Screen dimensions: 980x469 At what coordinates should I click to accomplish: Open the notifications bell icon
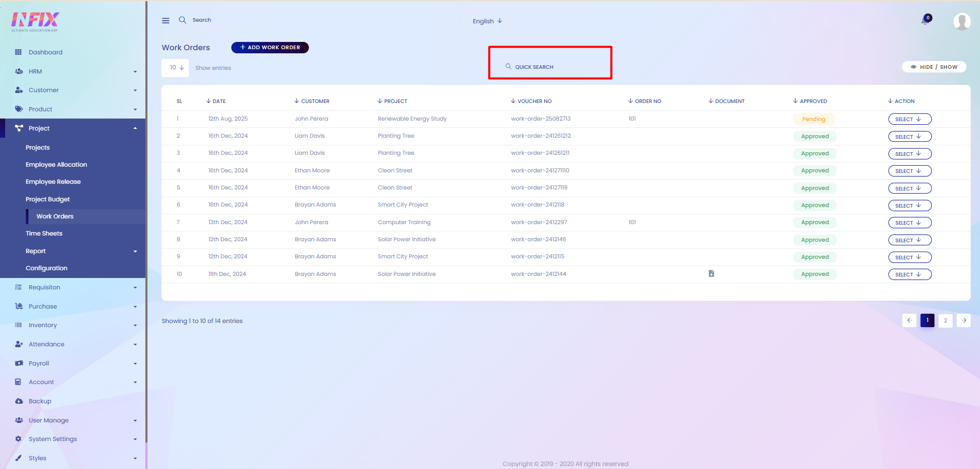pyautogui.click(x=925, y=21)
